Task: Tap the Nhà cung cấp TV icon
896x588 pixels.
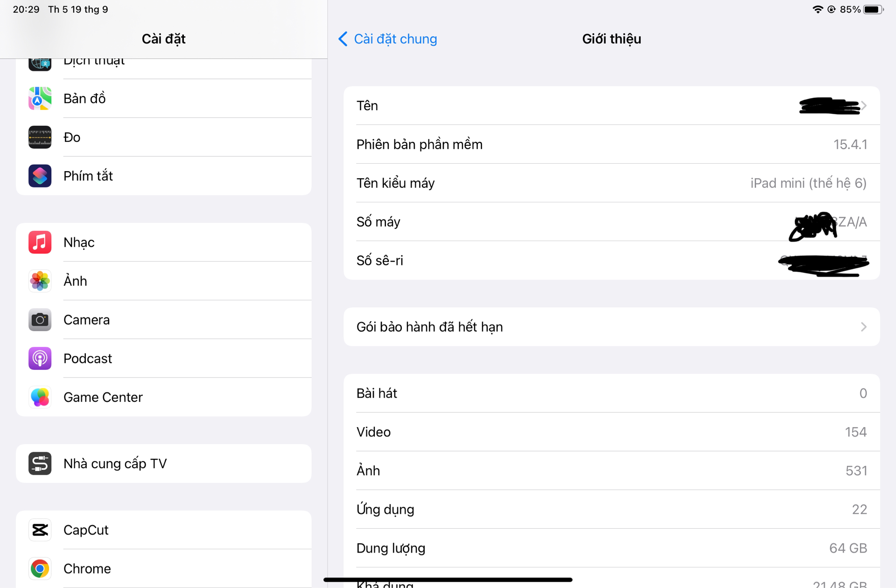Action: 40,463
